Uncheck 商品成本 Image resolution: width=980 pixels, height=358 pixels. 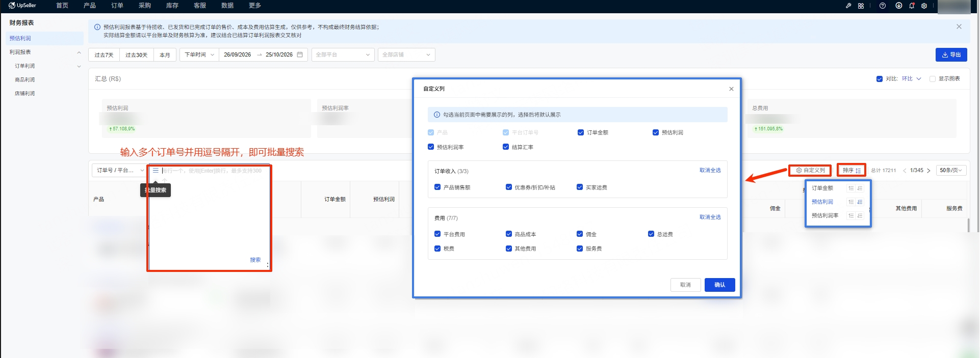click(x=509, y=234)
